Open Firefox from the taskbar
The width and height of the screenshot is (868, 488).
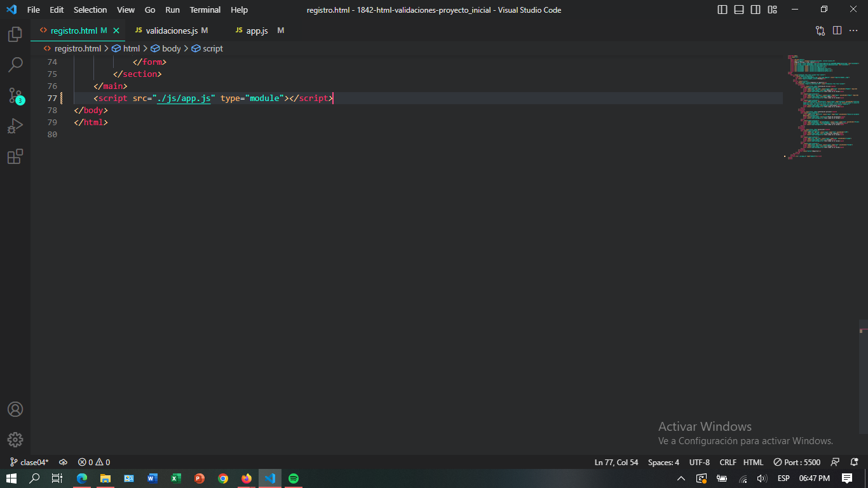247,478
